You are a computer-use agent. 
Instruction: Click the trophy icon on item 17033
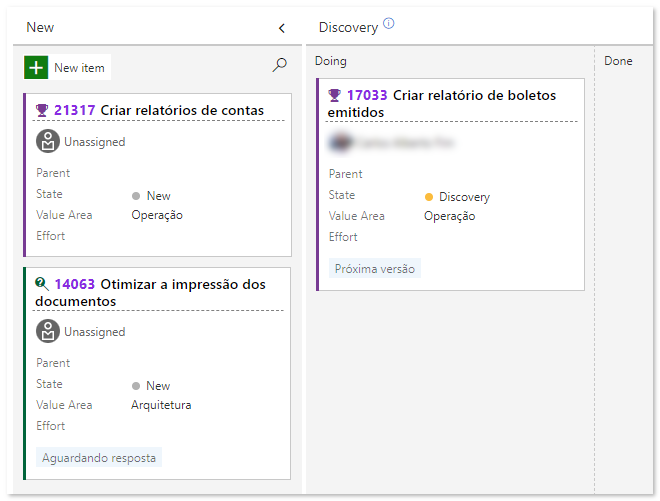click(x=335, y=96)
